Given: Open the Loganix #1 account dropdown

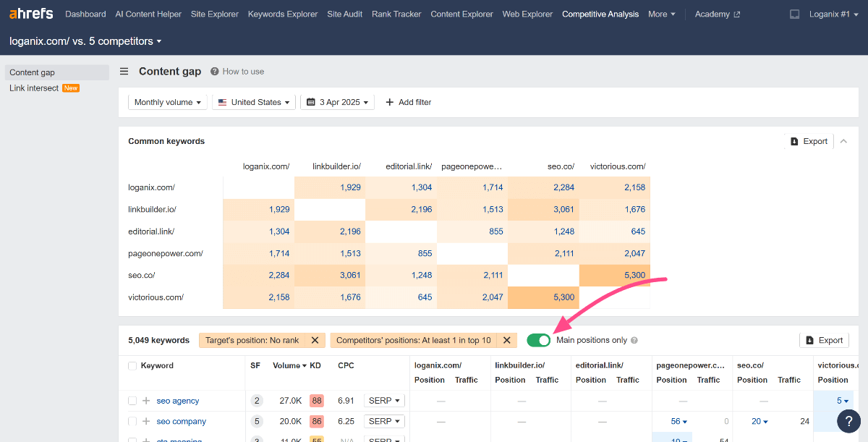Looking at the screenshot, I should [x=835, y=14].
